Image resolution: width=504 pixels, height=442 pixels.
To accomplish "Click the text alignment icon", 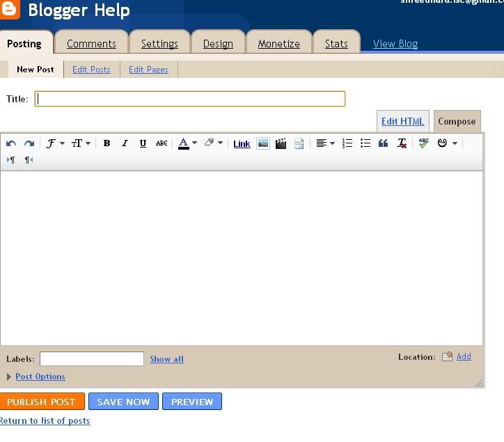I will (322, 143).
